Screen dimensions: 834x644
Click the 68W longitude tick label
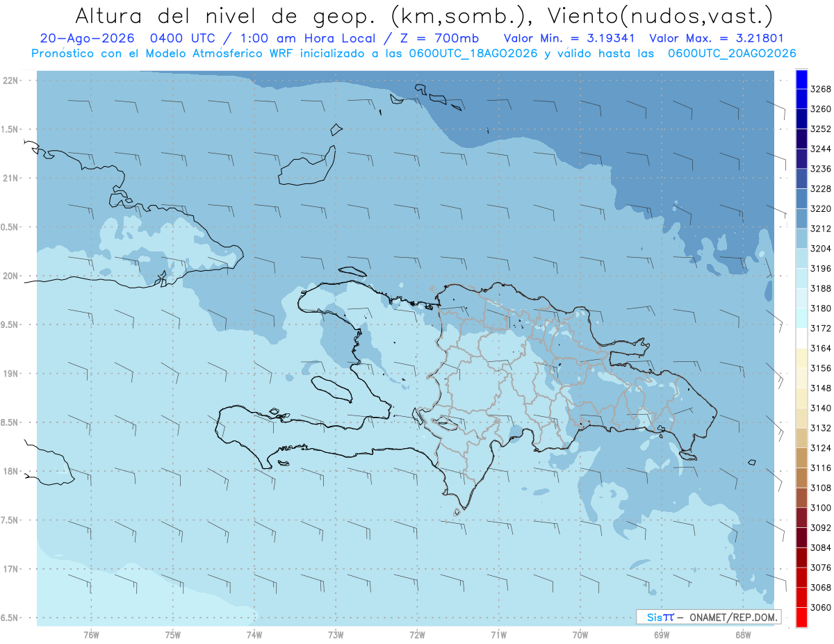pyautogui.click(x=743, y=634)
